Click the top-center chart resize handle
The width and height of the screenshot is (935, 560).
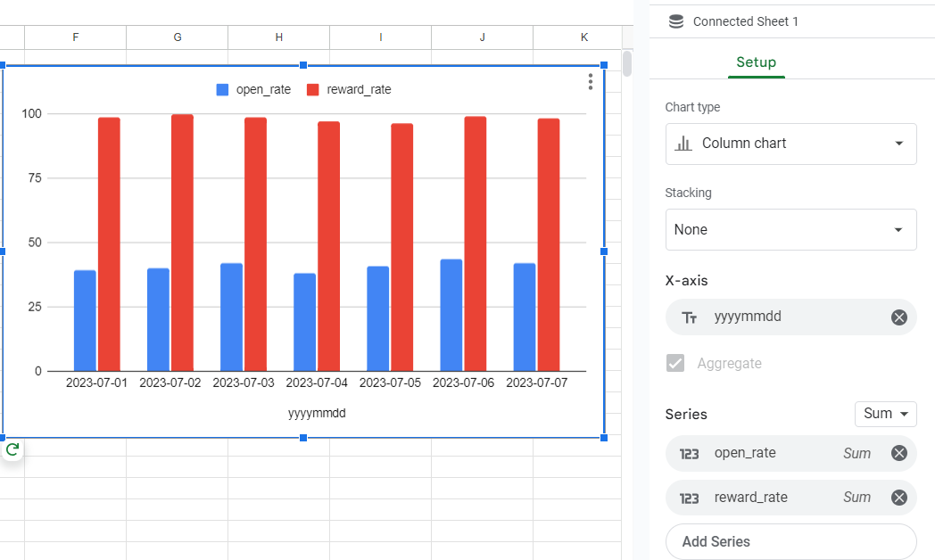[x=303, y=65]
